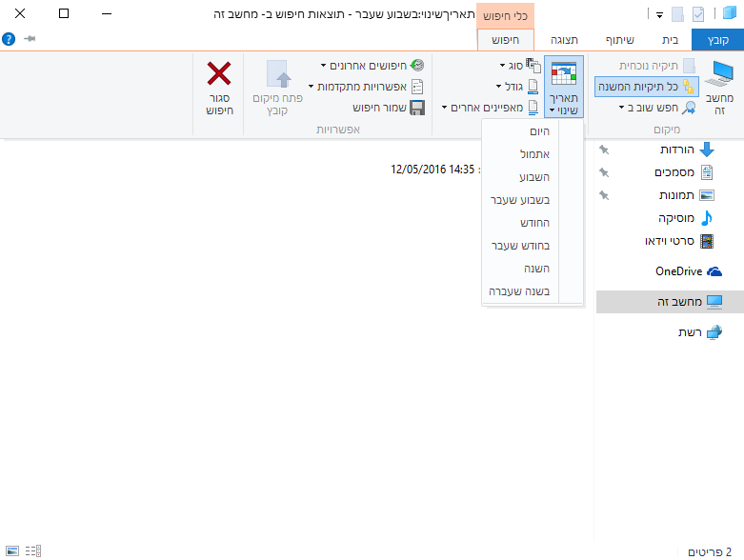Click the pin icon beside הורדות
The height and width of the screenshot is (560, 744).
click(x=604, y=150)
